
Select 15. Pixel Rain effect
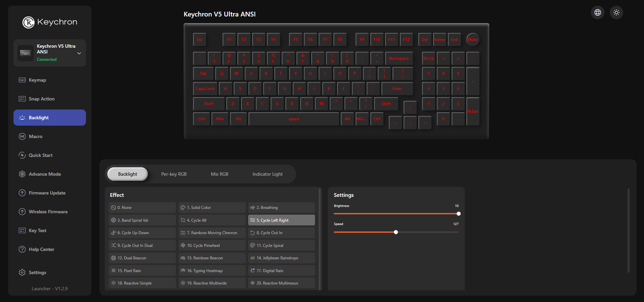[x=142, y=270]
